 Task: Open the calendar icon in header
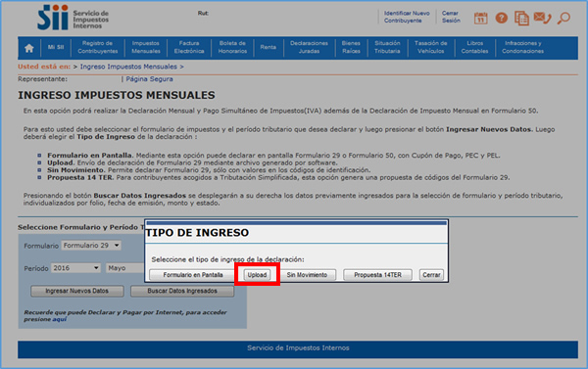tap(481, 18)
